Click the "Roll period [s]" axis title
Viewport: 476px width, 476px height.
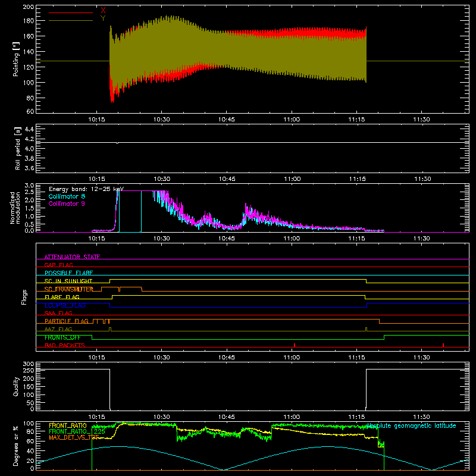click(17, 148)
